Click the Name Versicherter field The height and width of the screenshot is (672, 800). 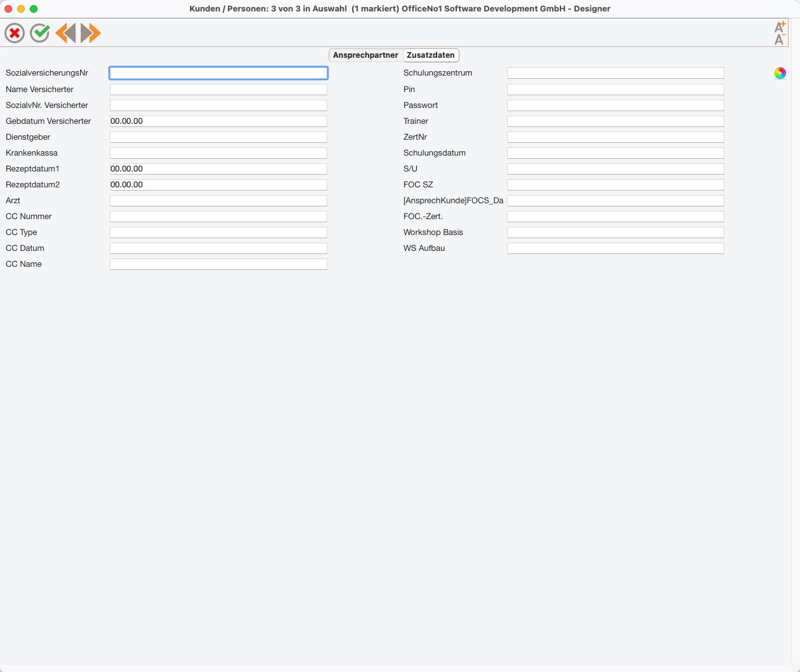219,90
